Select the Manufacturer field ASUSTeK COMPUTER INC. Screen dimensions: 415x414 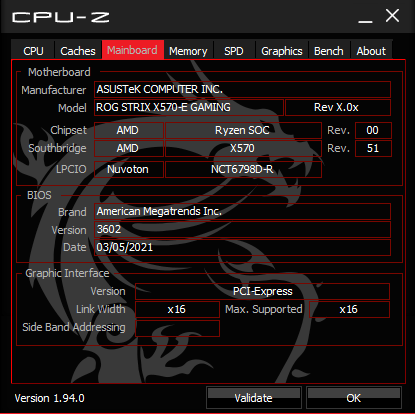(242, 89)
